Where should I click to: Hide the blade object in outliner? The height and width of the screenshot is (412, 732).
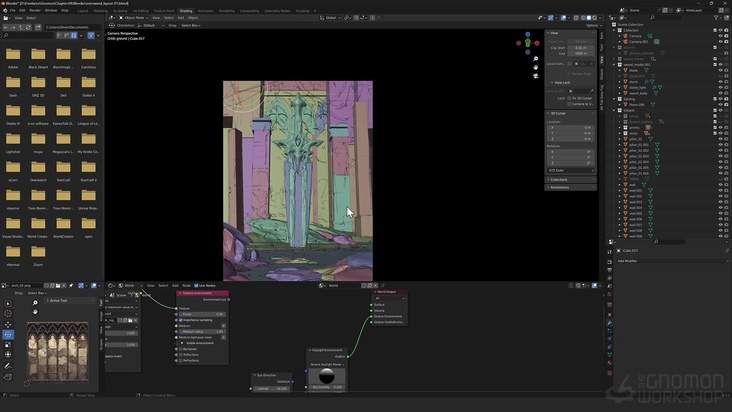tap(720, 70)
